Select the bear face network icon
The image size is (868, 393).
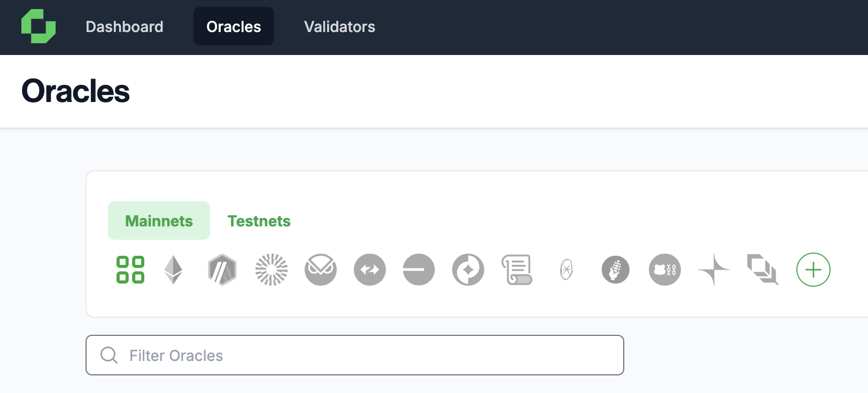pyautogui.click(x=665, y=270)
